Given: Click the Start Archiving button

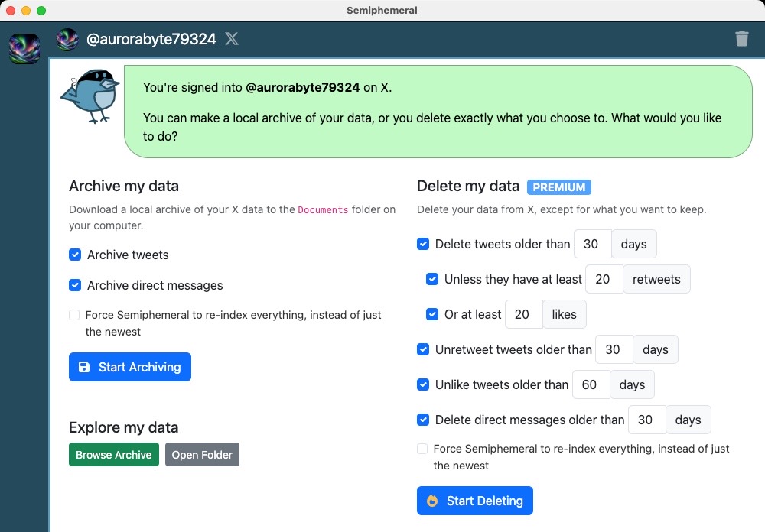Looking at the screenshot, I should 130,367.
